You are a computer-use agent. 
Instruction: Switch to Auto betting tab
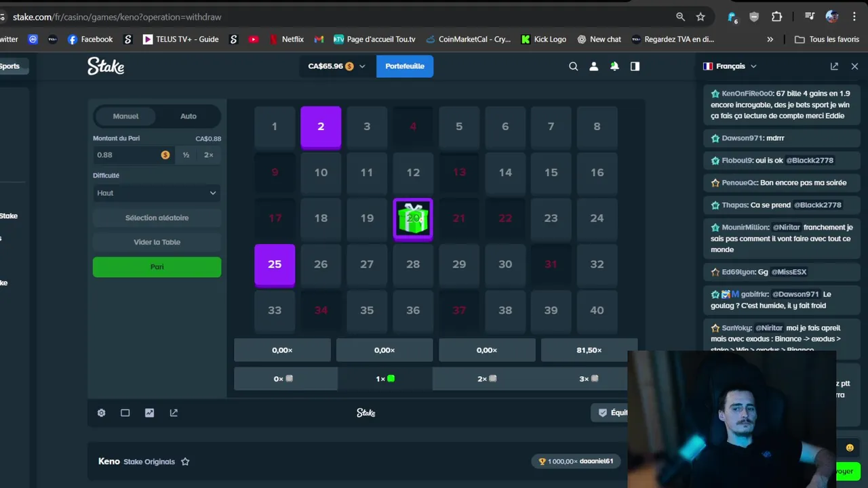tap(189, 117)
